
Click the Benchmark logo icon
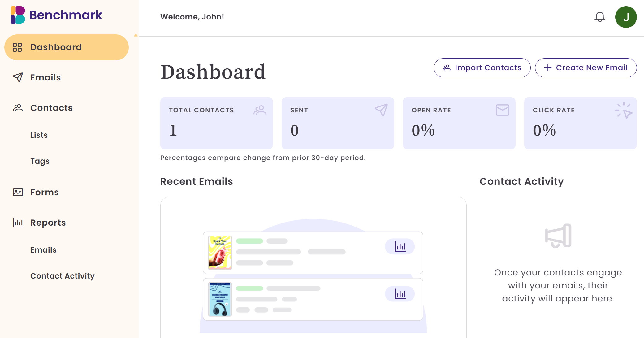(17, 15)
